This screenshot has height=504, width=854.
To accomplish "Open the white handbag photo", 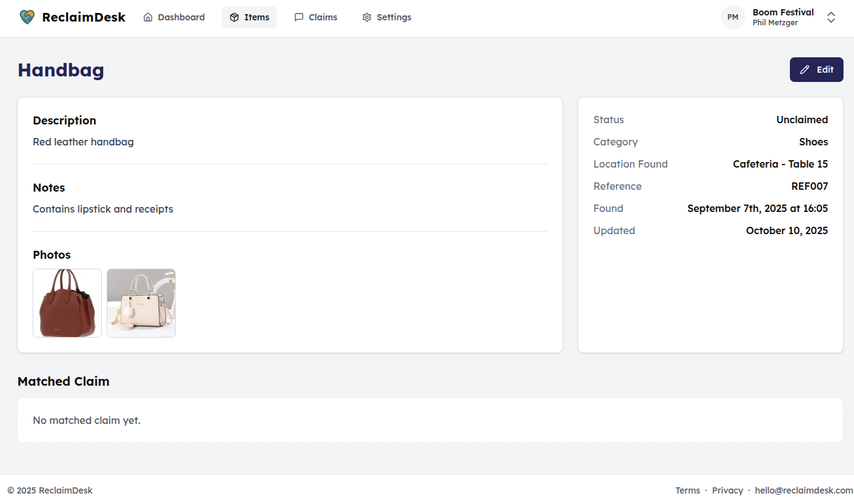I will pyautogui.click(x=141, y=303).
